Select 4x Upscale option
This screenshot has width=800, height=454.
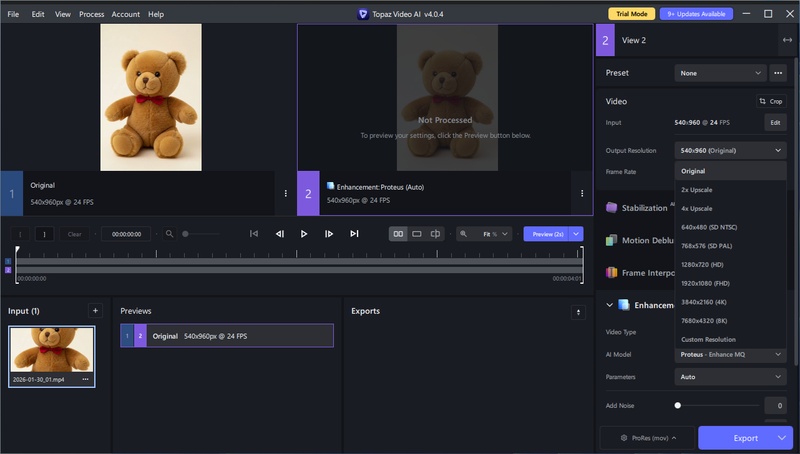tap(731, 209)
